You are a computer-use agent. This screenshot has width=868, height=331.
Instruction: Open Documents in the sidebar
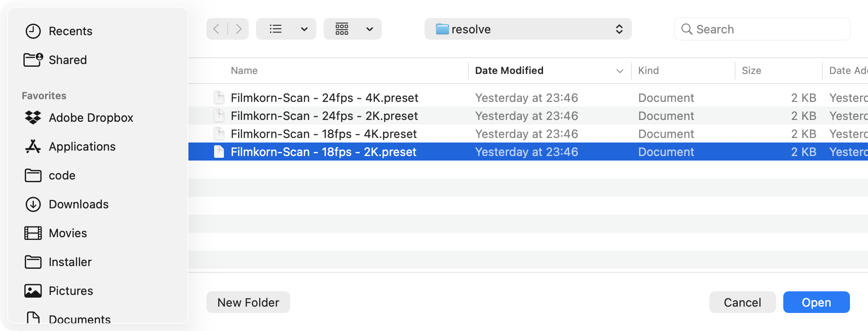tap(68, 318)
